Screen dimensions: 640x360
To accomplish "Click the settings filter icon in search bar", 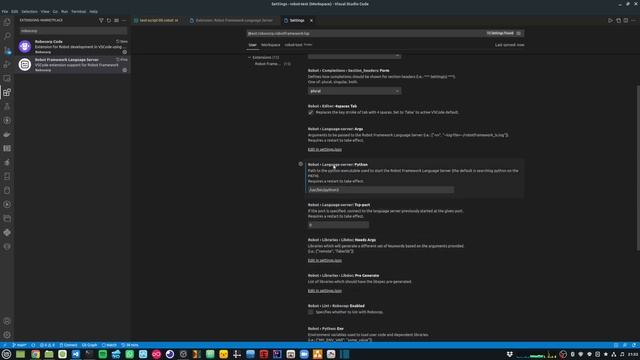I will (x=519, y=33).
